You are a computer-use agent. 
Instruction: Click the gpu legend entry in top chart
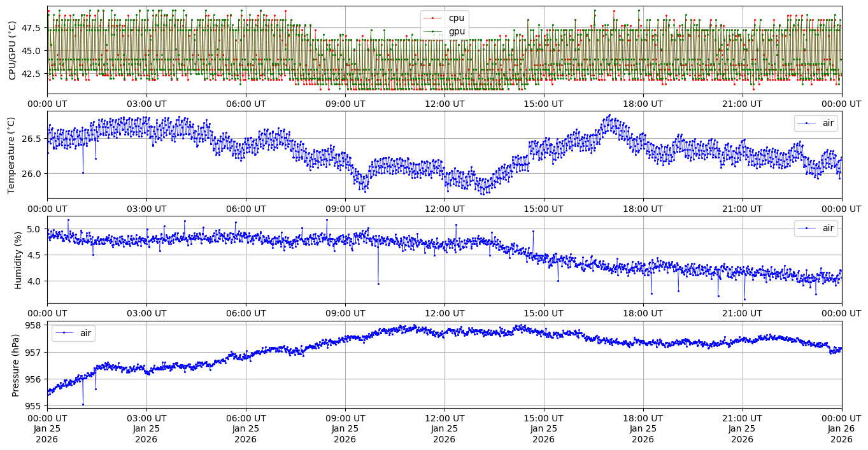point(456,31)
